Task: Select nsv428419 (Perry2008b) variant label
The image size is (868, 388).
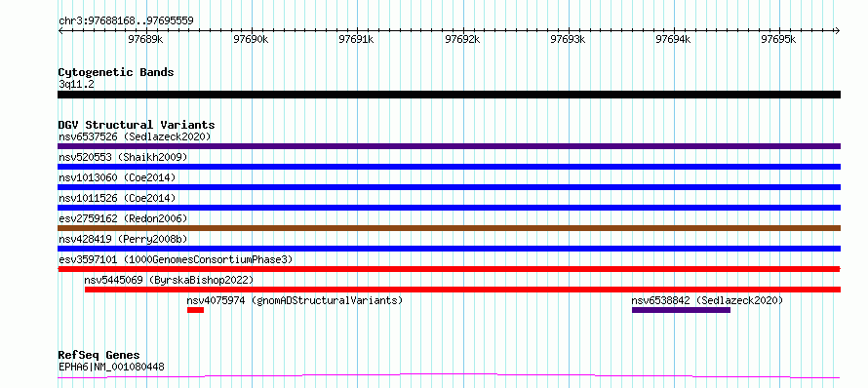Action: (x=123, y=239)
